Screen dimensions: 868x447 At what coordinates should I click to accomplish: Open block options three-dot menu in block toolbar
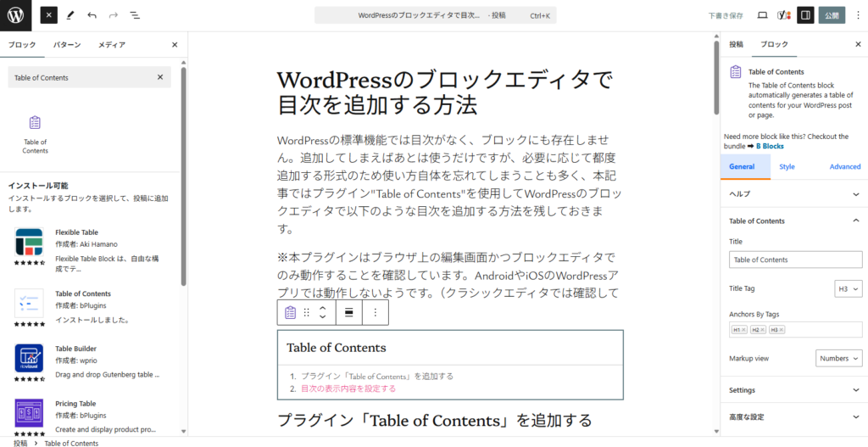(375, 312)
